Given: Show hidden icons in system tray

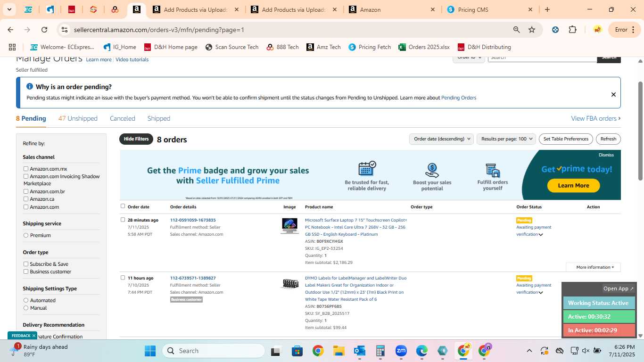Looking at the screenshot, I should point(529,351).
